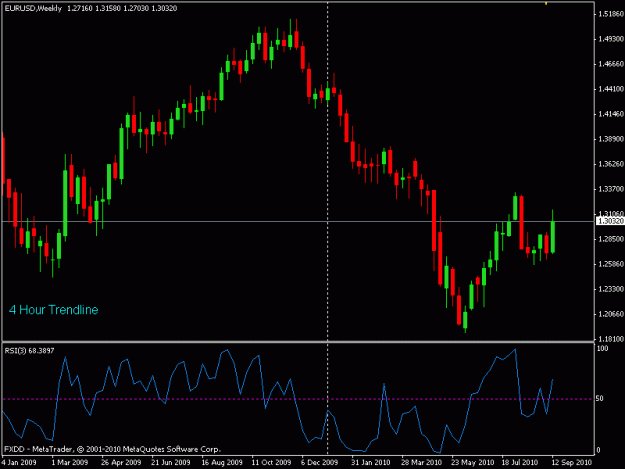This screenshot has width=625, height=469.
Task: Click the 1.44100 price axis label
Action: pos(611,89)
